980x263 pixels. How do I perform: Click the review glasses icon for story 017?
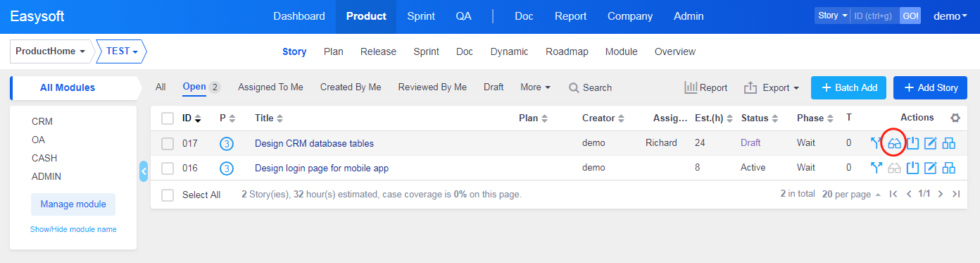click(895, 144)
